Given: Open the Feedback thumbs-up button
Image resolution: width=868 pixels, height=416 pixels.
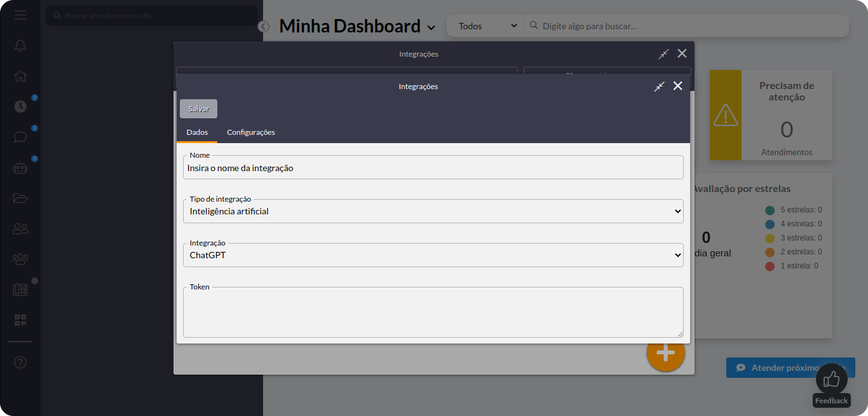Looking at the screenshot, I should [x=831, y=379].
